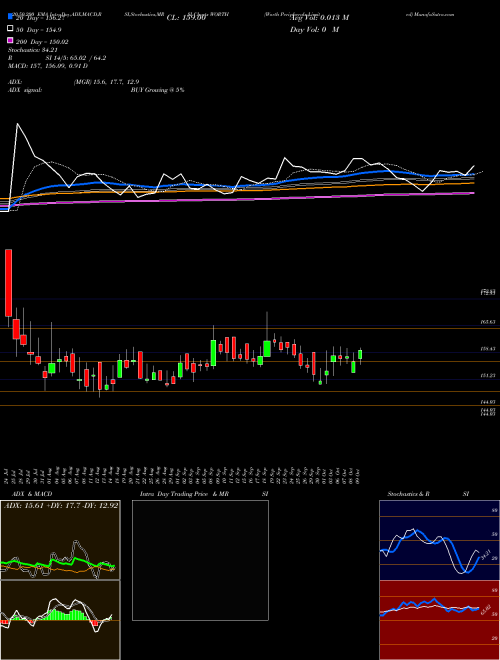
Task: Open the MACD histogram chart panel
Action: click(60, 620)
